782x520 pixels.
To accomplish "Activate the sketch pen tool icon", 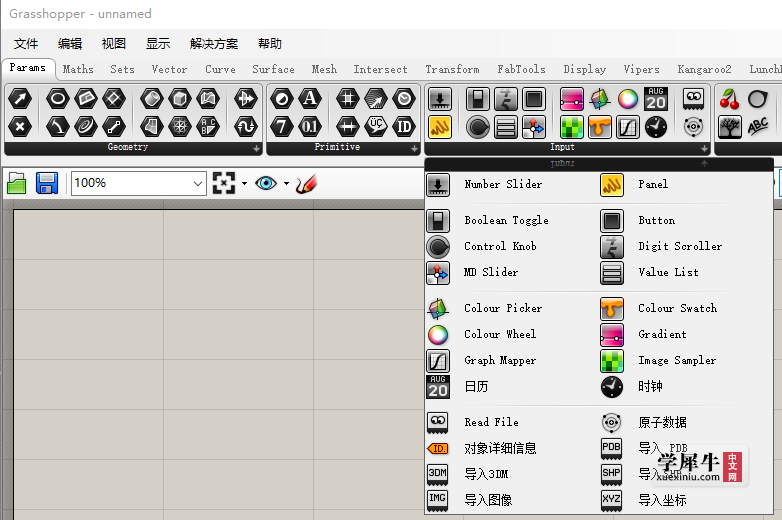I will click(306, 183).
